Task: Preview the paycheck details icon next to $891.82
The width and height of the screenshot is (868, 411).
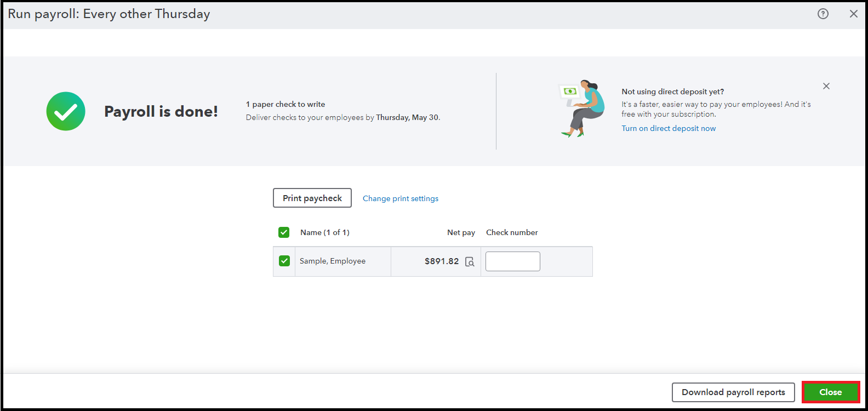Action: pyautogui.click(x=470, y=261)
